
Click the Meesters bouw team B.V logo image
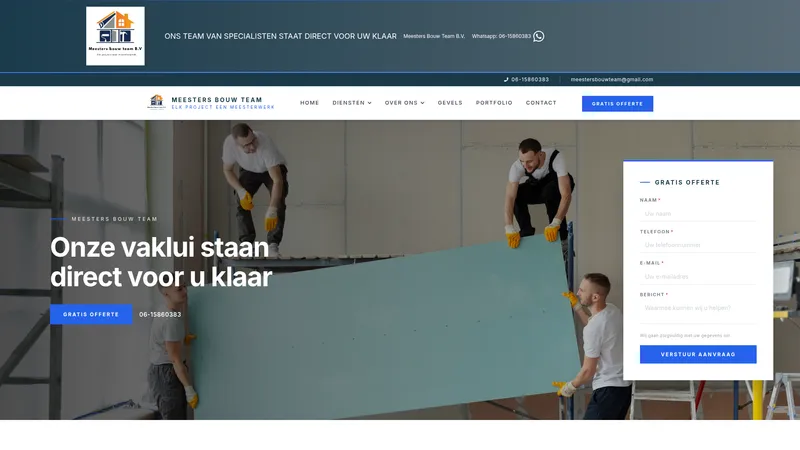[115, 36]
